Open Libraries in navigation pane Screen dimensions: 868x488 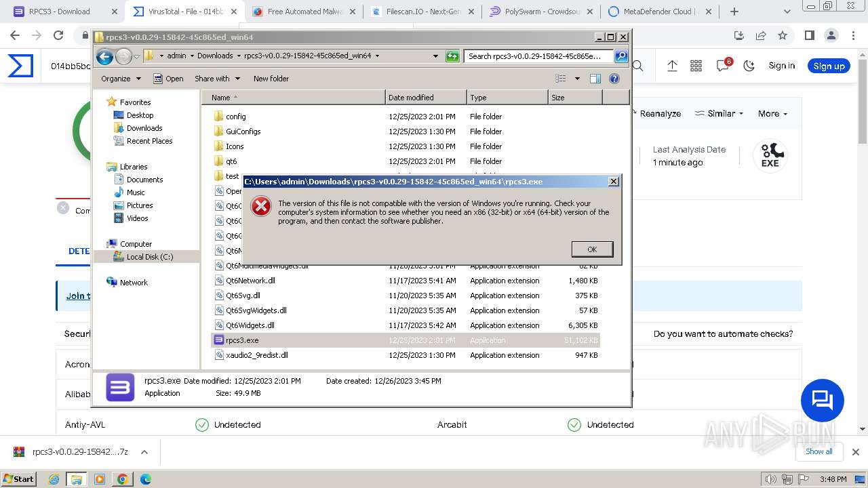point(134,167)
